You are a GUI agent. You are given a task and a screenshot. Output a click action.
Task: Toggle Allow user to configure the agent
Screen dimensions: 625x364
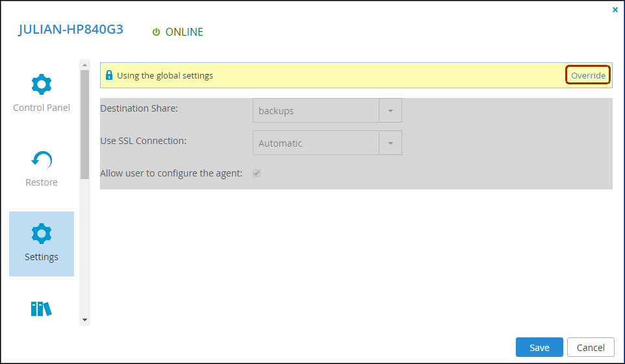[x=257, y=173]
